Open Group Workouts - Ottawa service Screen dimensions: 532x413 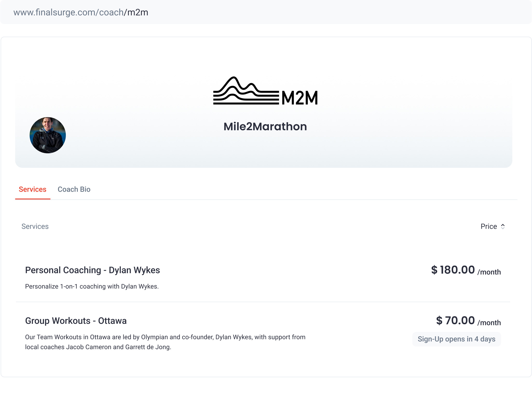point(76,321)
